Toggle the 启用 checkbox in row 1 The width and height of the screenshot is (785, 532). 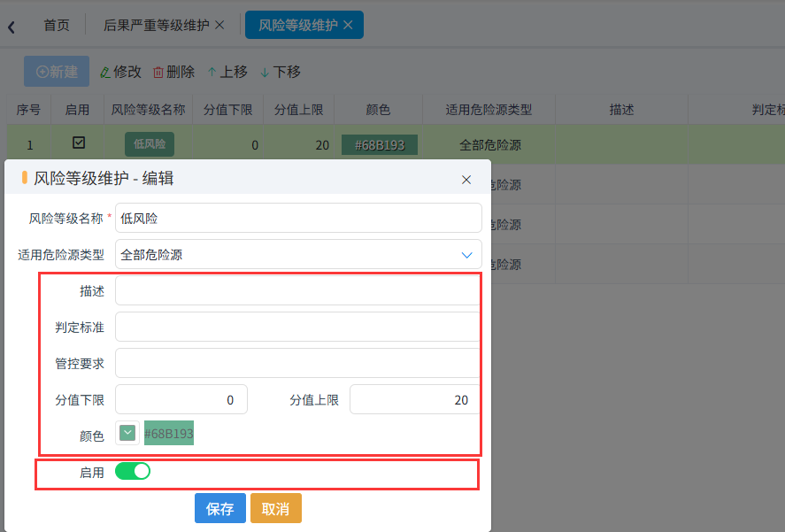click(79, 143)
